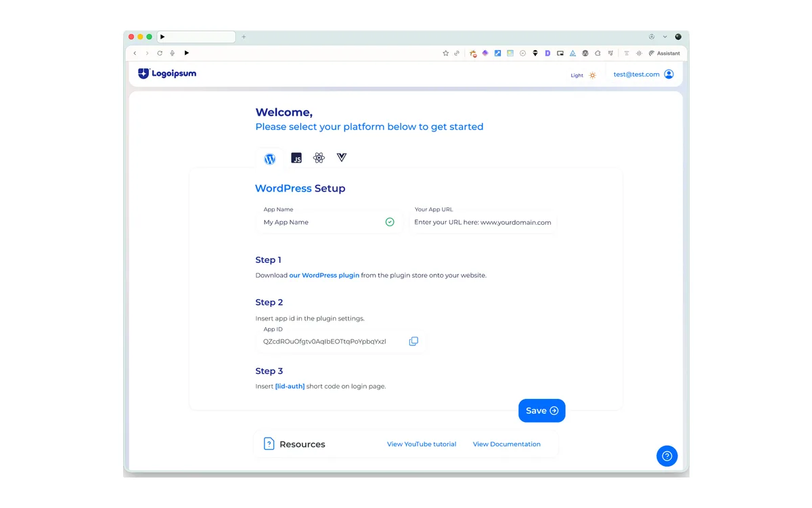Click the 'WordPress Setup' heading text

[x=300, y=188]
